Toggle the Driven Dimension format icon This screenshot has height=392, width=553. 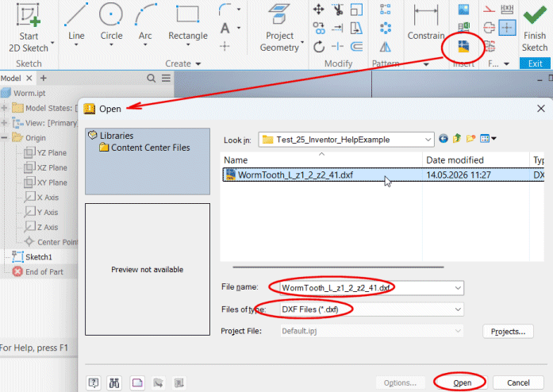507,10
